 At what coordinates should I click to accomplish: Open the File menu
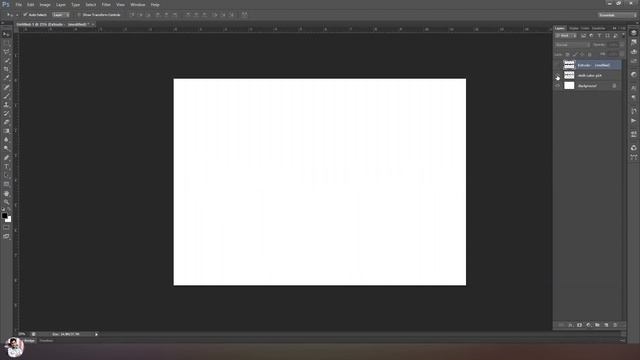click(18, 5)
